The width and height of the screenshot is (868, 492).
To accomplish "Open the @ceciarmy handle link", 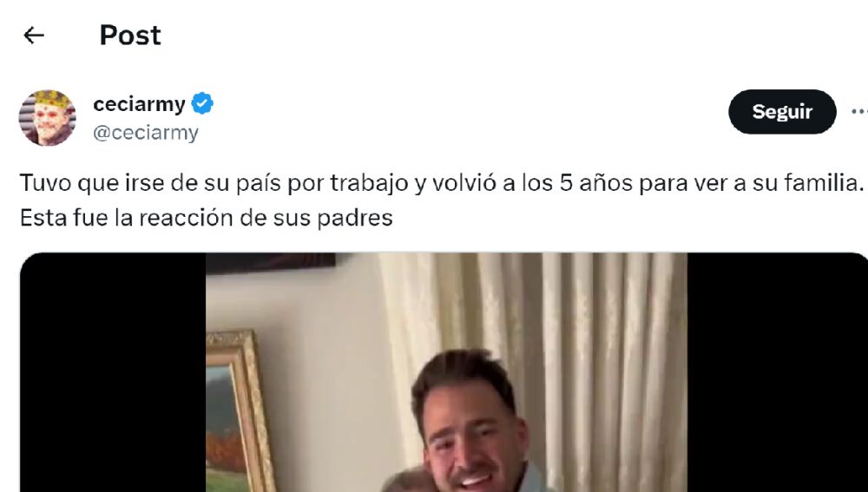I will pos(146,133).
